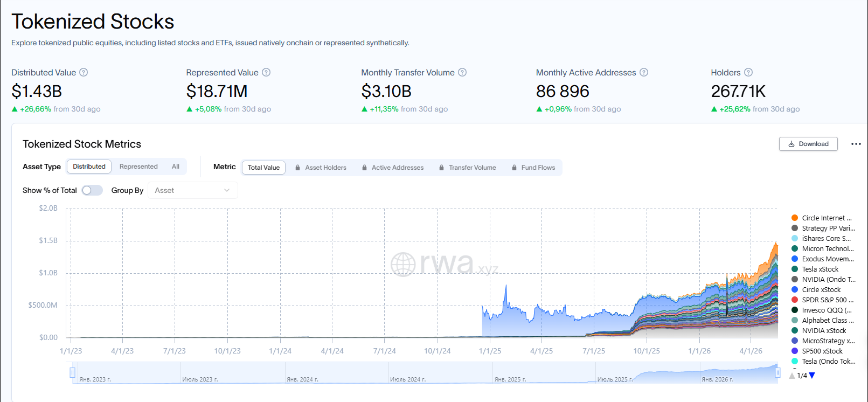Click the grey NVIDIA (Ondo T... legend dot
This screenshot has height=402, width=868.
point(795,279)
